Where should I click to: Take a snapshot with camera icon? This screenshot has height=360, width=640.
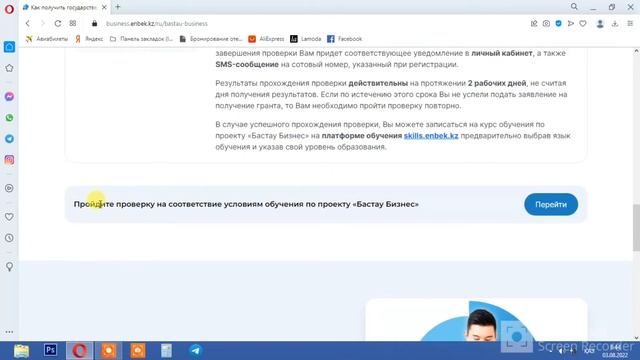[546, 24]
